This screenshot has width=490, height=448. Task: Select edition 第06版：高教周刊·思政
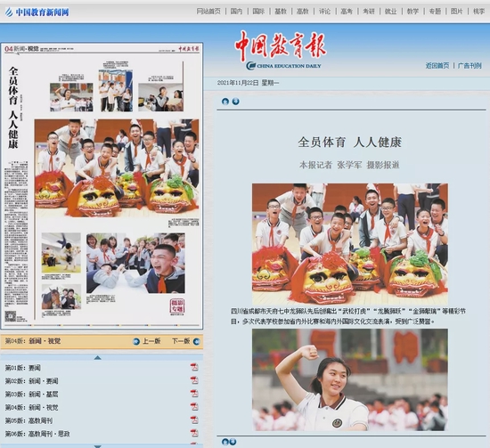click(x=37, y=434)
